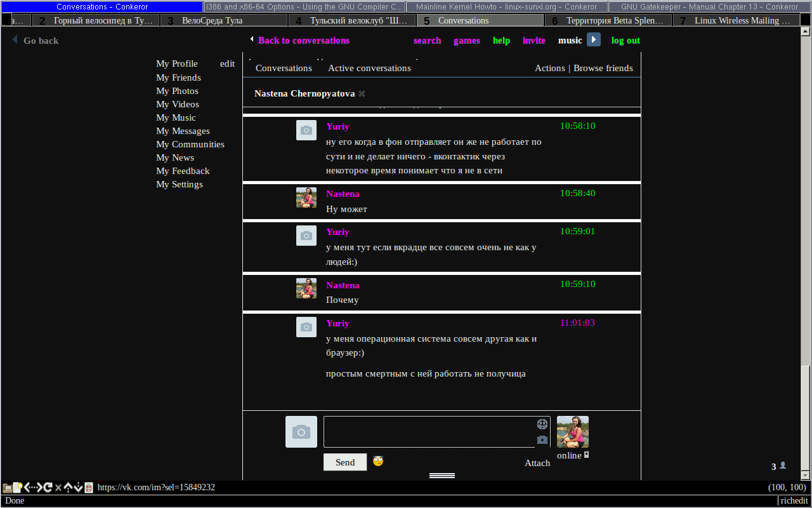Click edit next to My Profile
Image resolution: width=812 pixels, height=508 pixels.
tap(227, 63)
